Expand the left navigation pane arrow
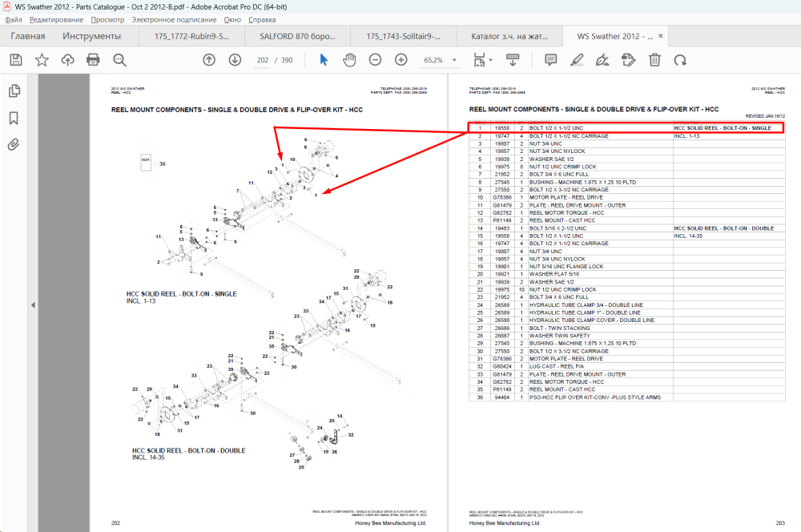The width and height of the screenshot is (801, 532). point(33,305)
